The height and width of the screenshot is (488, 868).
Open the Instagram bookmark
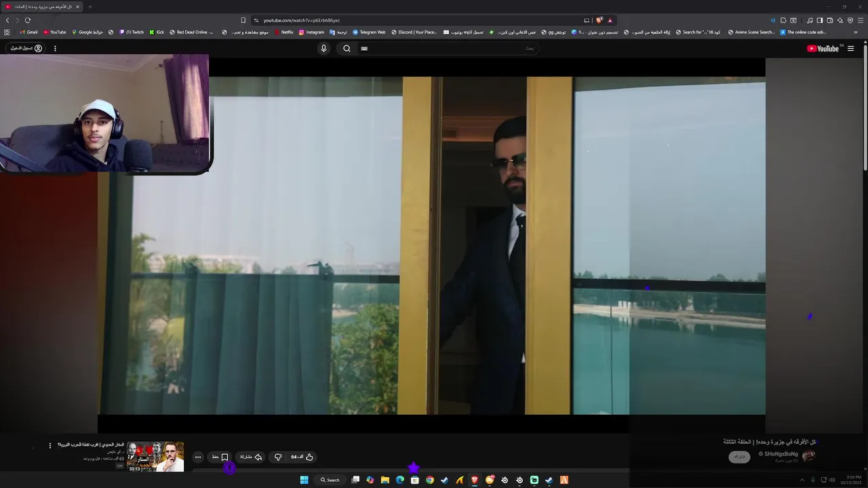pyautogui.click(x=311, y=32)
